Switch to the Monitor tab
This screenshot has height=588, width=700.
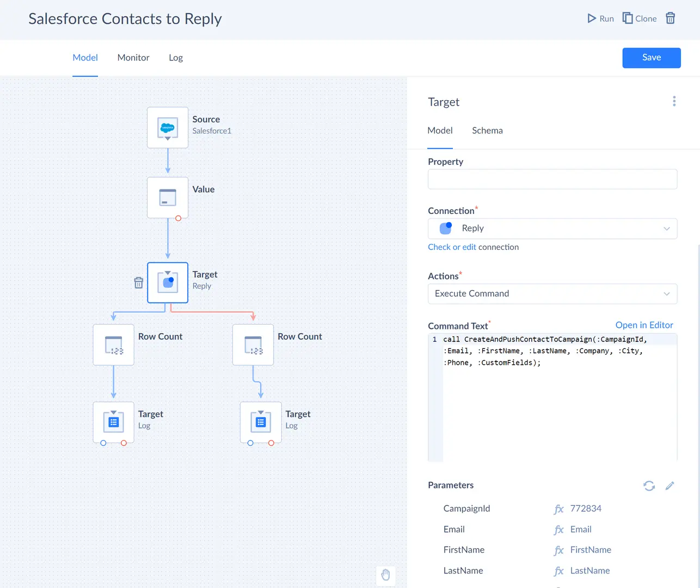pyautogui.click(x=133, y=58)
